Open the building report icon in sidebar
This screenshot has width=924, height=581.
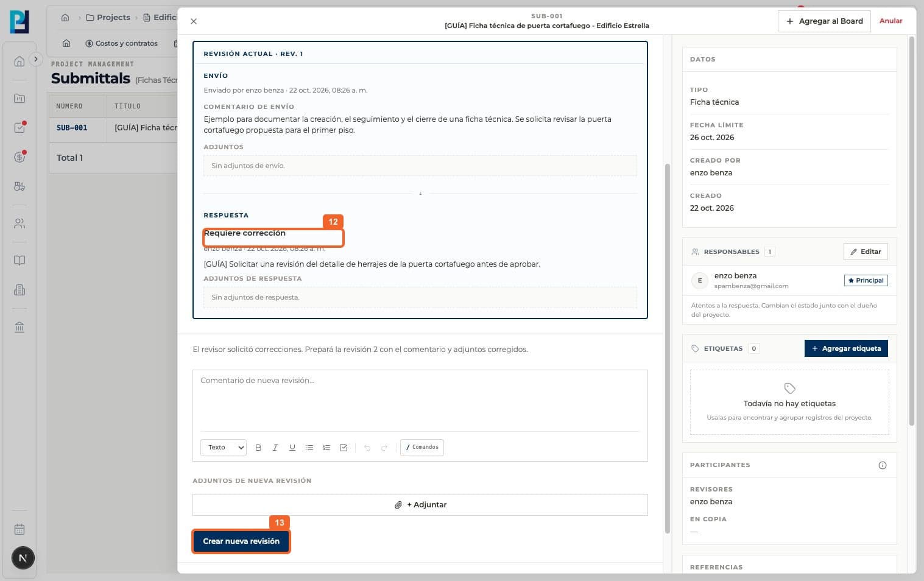(19, 290)
